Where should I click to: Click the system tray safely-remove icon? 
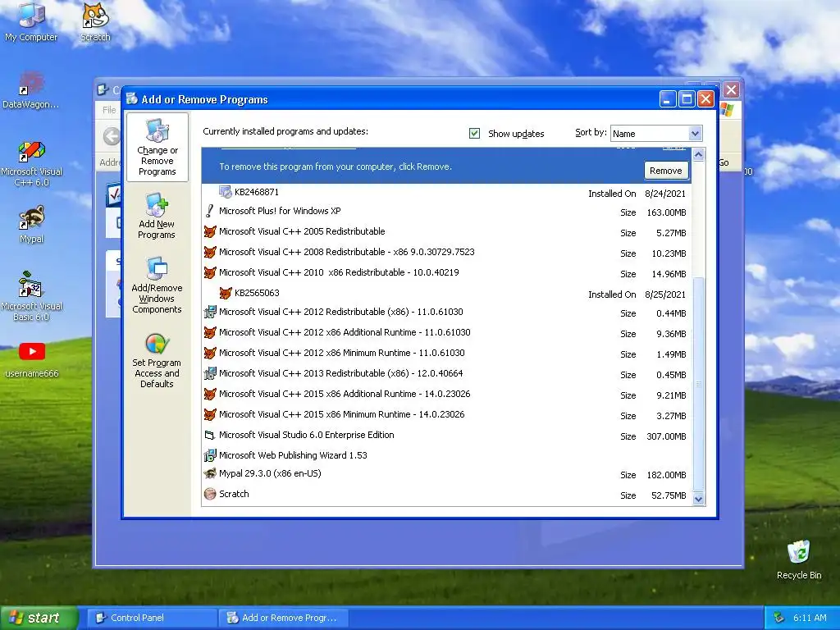click(x=779, y=618)
